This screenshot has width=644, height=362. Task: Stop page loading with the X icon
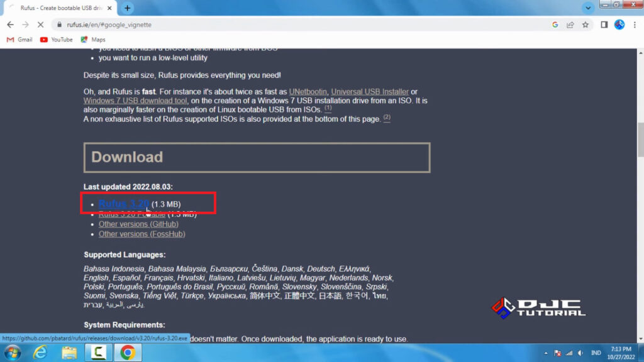coord(40,24)
